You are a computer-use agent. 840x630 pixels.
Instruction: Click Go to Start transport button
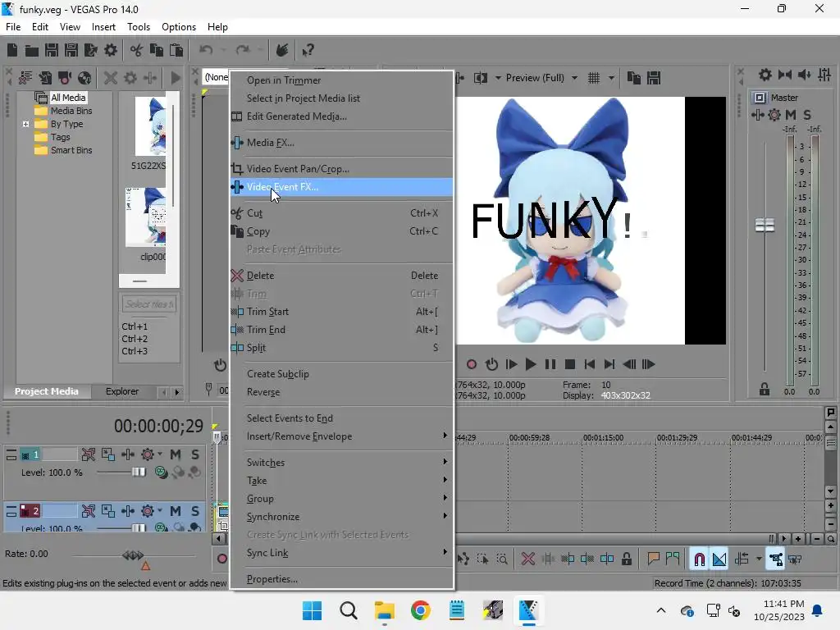[x=589, y=364]
